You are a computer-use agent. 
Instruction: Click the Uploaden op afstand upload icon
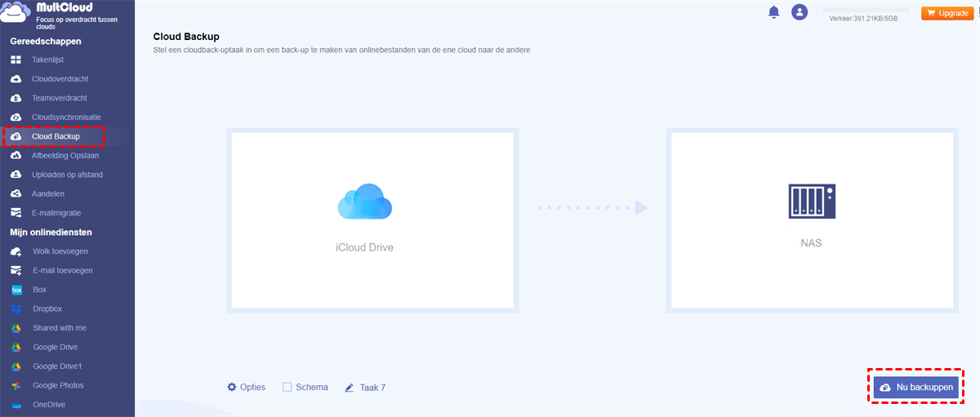pos(16,175)
